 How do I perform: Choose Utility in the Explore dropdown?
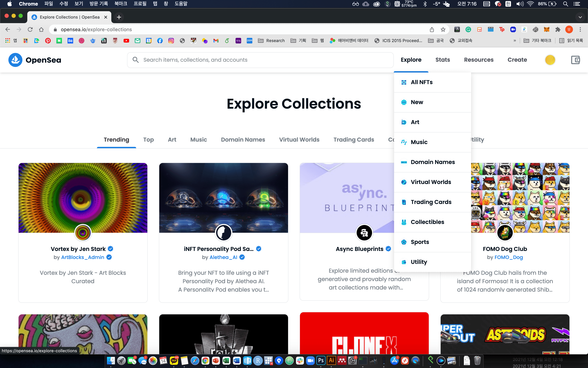(432, 262)
